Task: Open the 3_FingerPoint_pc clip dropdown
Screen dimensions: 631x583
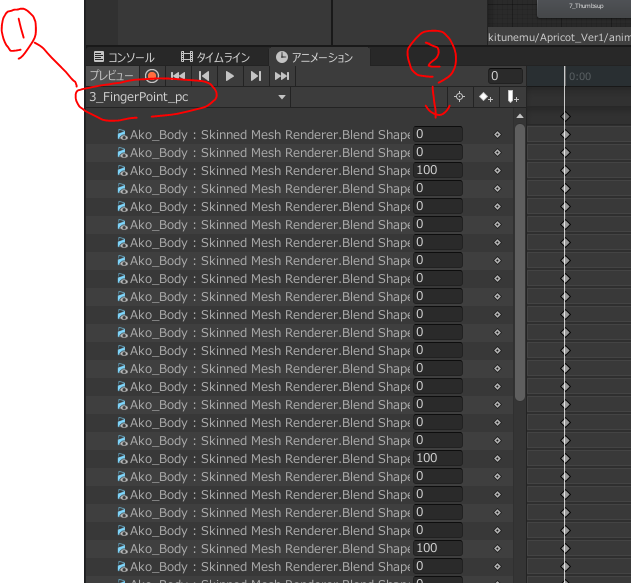Action: click(186, 97)
